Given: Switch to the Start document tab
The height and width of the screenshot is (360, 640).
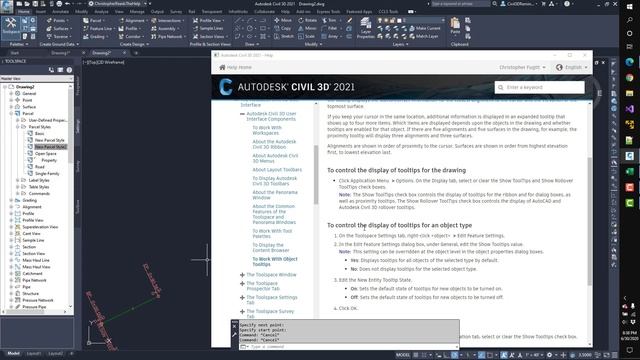Looking at the screenshot, I should [15, 53].
